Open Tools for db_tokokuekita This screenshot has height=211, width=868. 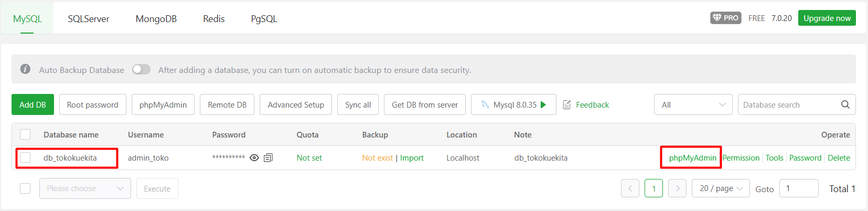[x=774, y=158]
